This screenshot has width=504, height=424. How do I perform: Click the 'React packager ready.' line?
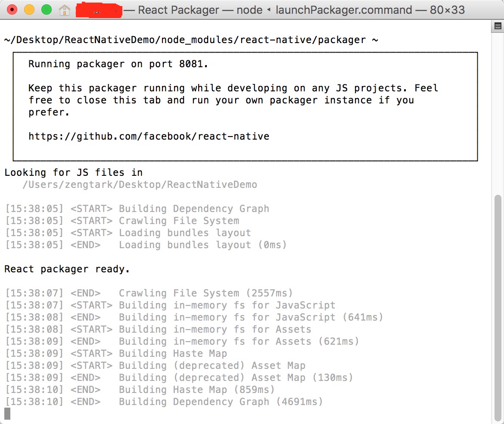[67, 269]
